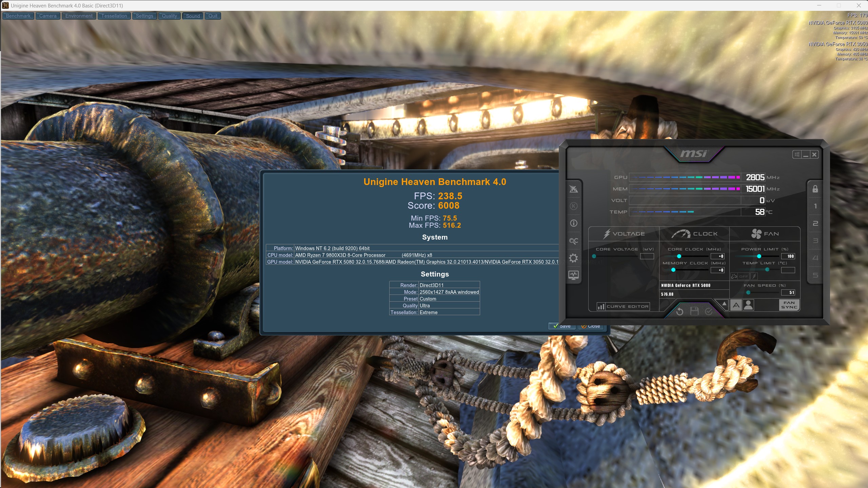
Task: Toggle the profile lock icon in Afterburner
Action: pos(815,189)
